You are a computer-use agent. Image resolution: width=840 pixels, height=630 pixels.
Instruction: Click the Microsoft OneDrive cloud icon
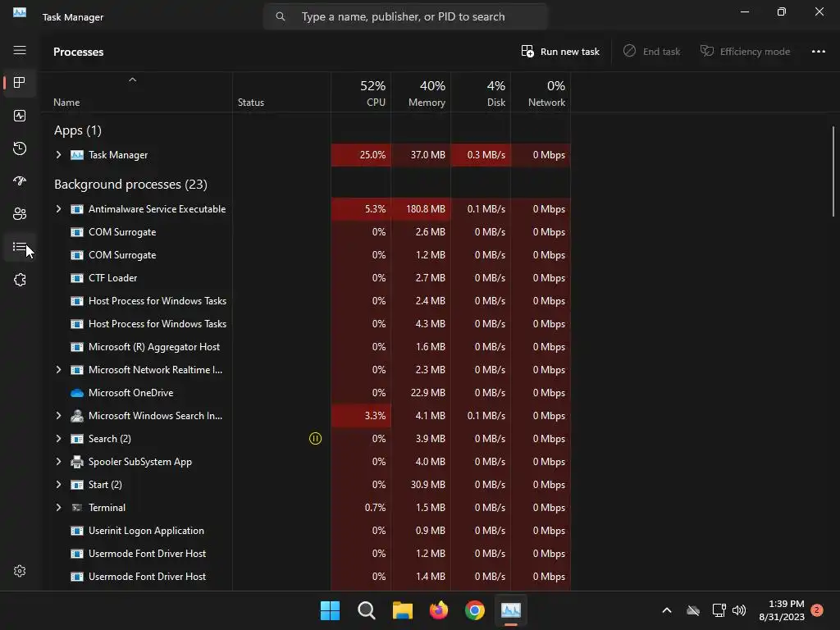pyautogui.click(x=77, y=393)
